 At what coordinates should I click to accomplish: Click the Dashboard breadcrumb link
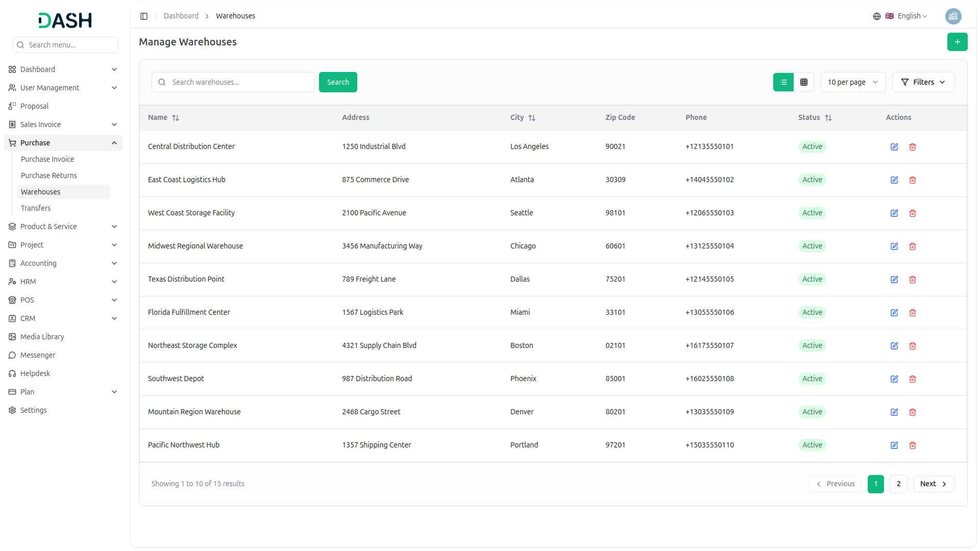[x=181, y=16]
